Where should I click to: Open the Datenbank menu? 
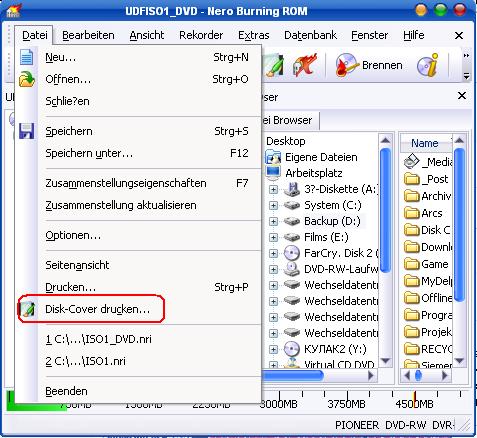[310, 35]
